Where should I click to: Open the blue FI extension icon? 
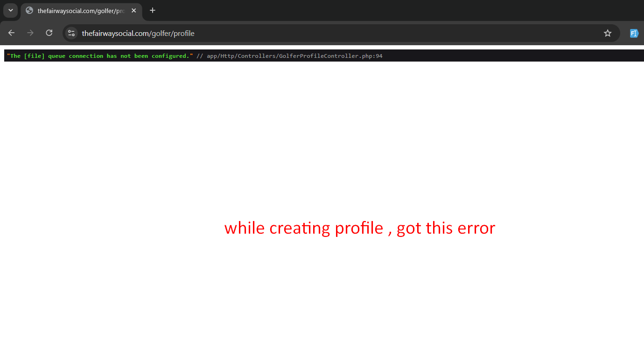tap(634, 33)
